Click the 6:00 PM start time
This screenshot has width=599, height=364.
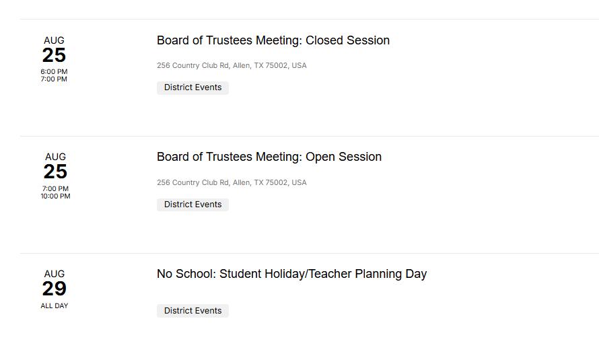pos(54,71)
